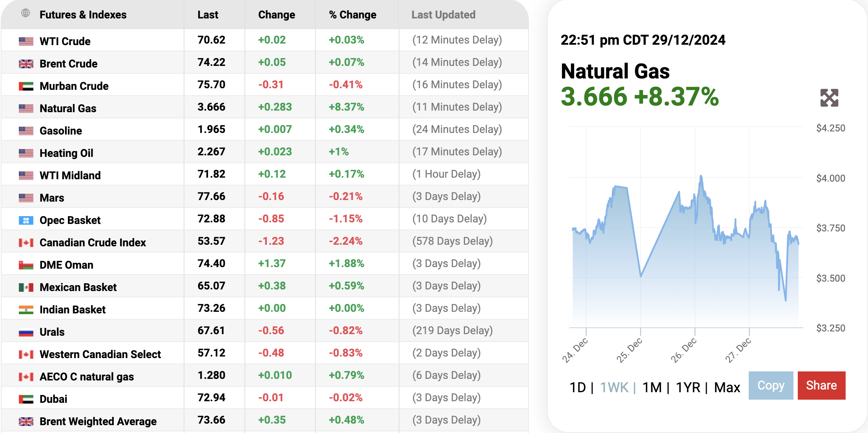Click the UK flag next to Brent Crude
The image size is (868, 433).
[26, 64]
